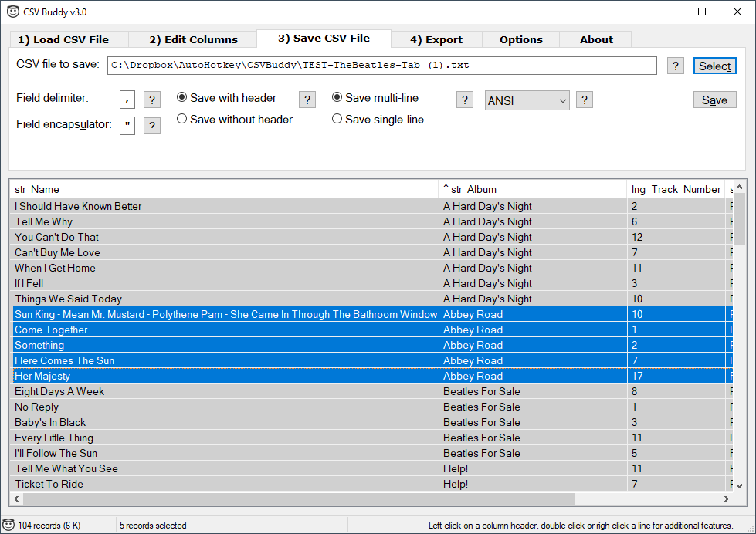Screen dimensions: 756x534
Task: Select the row 'Something'
Action: (x=371, y=345)
